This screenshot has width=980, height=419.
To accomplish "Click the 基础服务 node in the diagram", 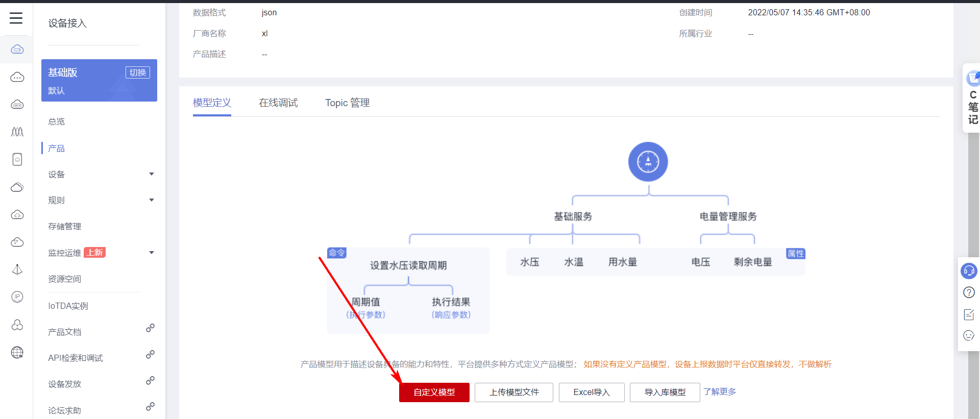I will (x=573, y=217).
